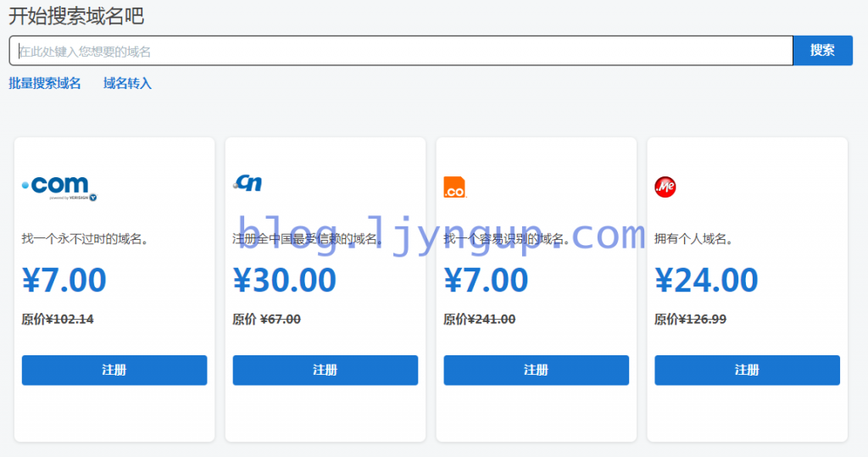Register the .cn domain with 注册

tap(325, 370)
